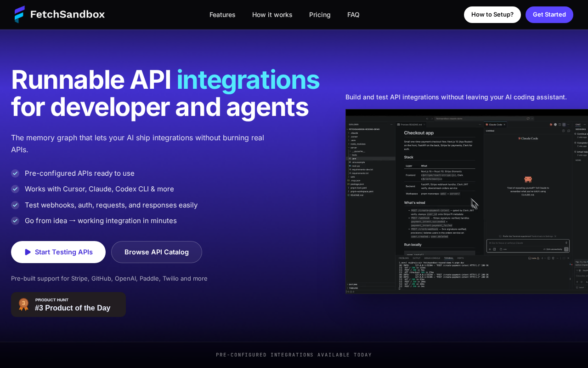Click text "Pre-configured APIs ready to use"
Screen dimensions: 588x368
tap(79, 173)
